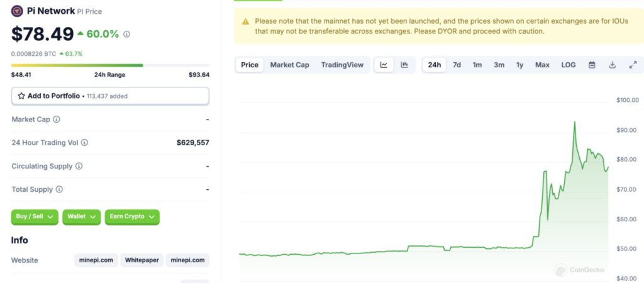Click the Pi Network coin logo

coord(17,11)
